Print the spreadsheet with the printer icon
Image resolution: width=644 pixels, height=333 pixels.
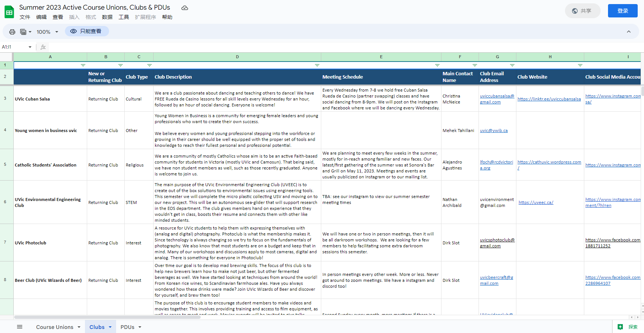click(12, 32)
